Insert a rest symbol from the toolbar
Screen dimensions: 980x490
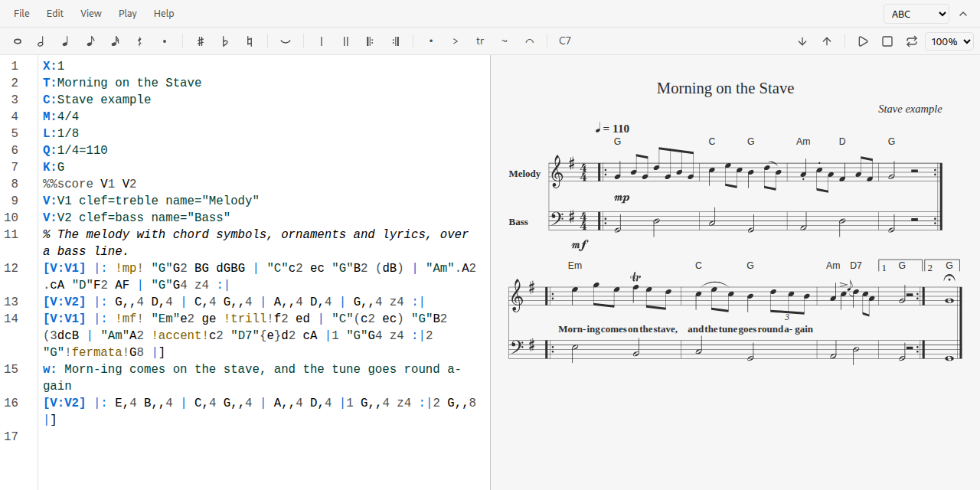tap(139, 41)
